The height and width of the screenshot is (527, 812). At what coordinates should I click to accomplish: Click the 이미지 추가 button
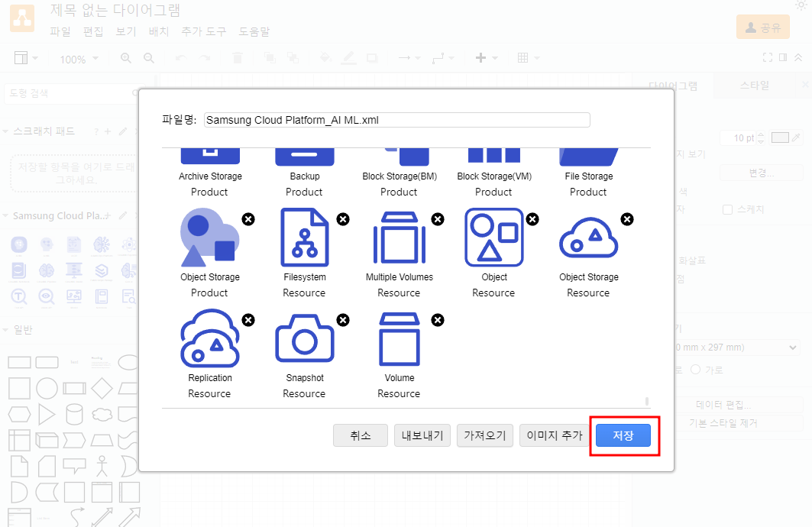555,435
